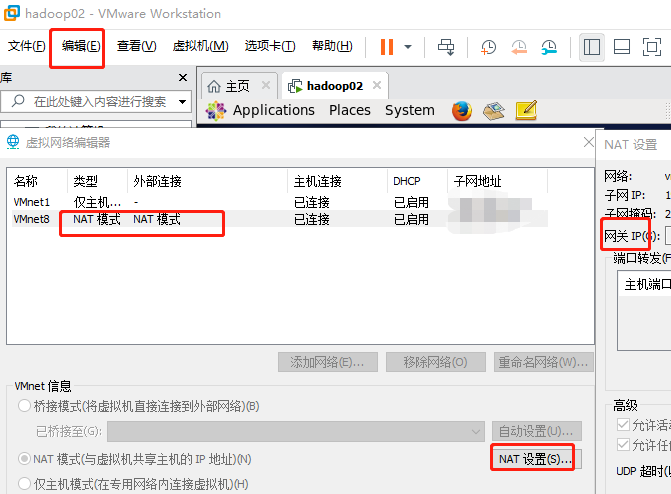The width and height of the screenshot is (671, 494).
Task: Expand the library search dropdown arrow
Action: tap(183, 102)
